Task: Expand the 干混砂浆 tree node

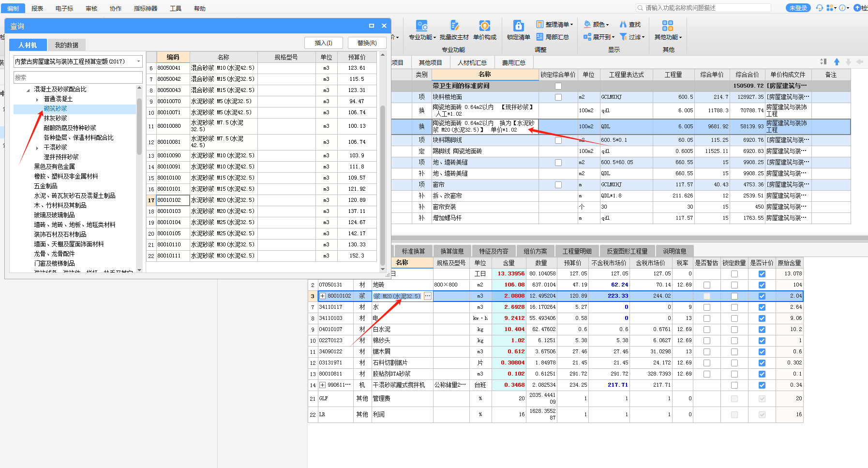Action: click(x=37, y=148)
